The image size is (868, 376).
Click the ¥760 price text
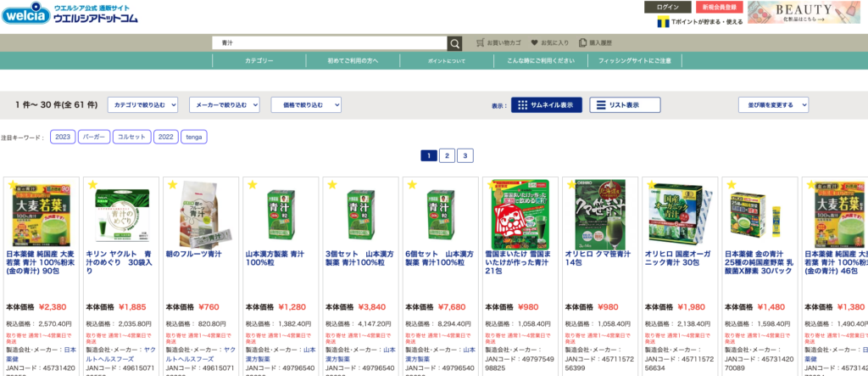209,306
